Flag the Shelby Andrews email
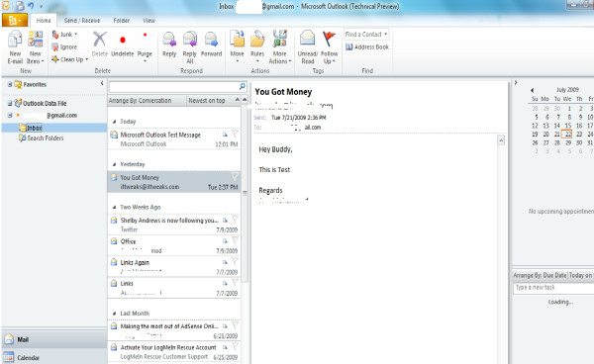This screenshot has width=594, height=364. pyautogui.click(x=235, y=219)
